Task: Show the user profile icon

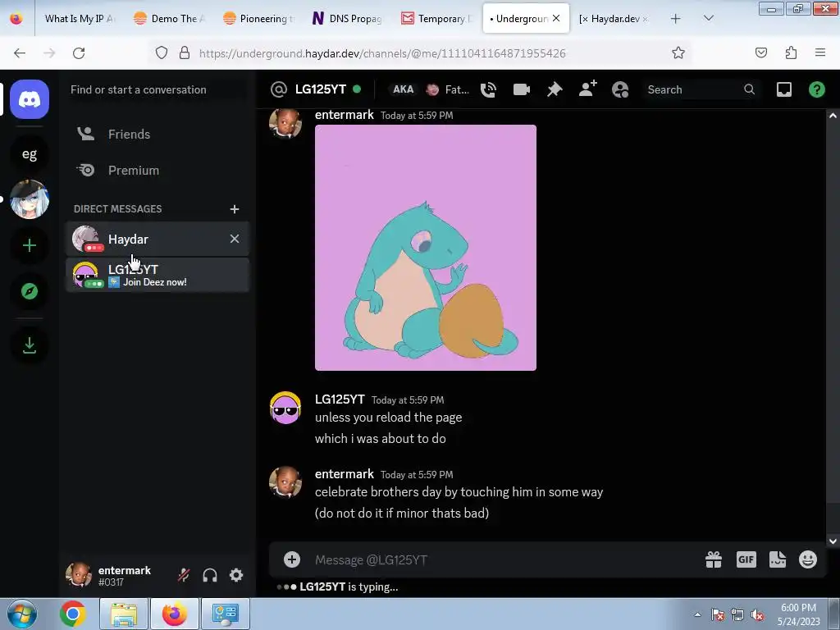Action: [x=620, y=89]
